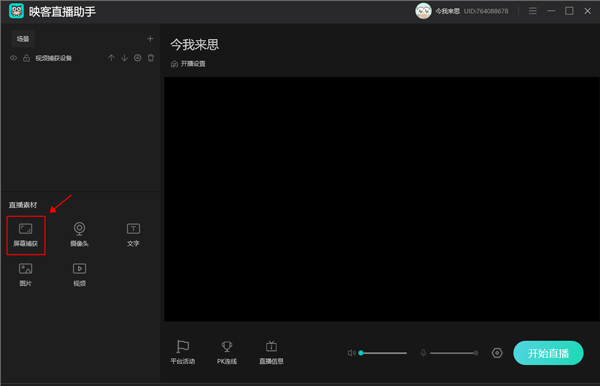Click the speaker volume icon
This screenshot has width=600, height=386.
[x=351, y=353]
